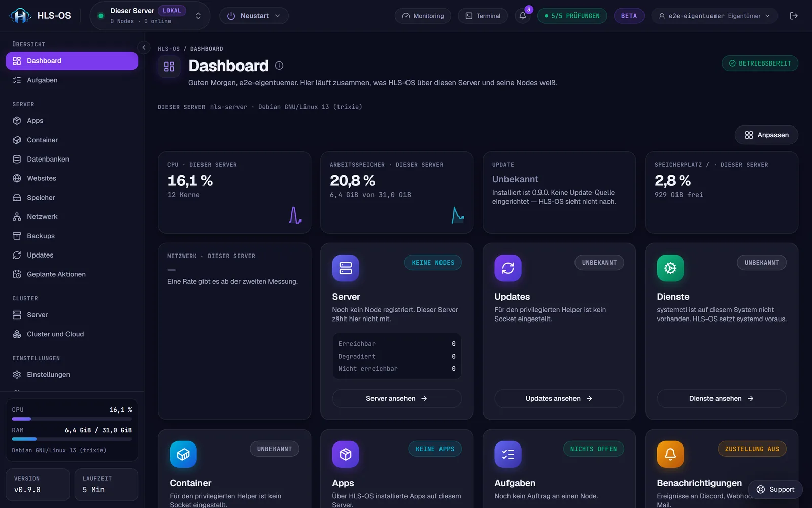
Task: Open the Dieser Server selector dropdown
Action: pyautogui.click(x=150, y=16)
